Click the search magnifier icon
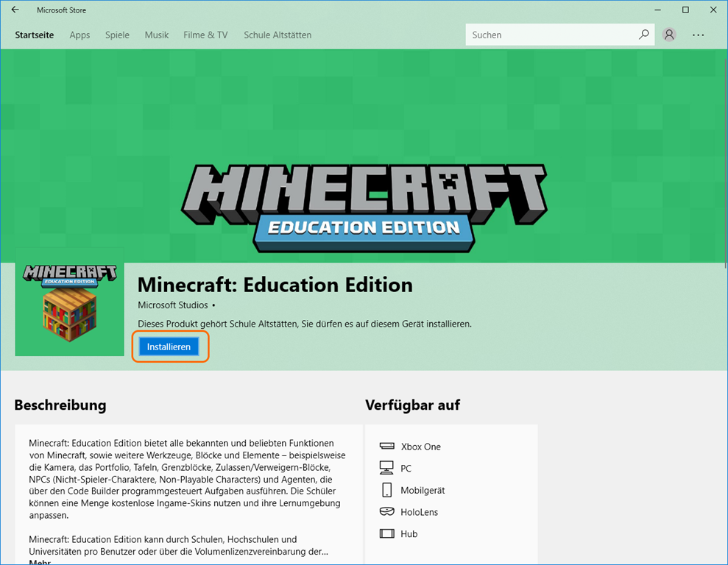This screenshot has width=728, height=565. point(643,35)
